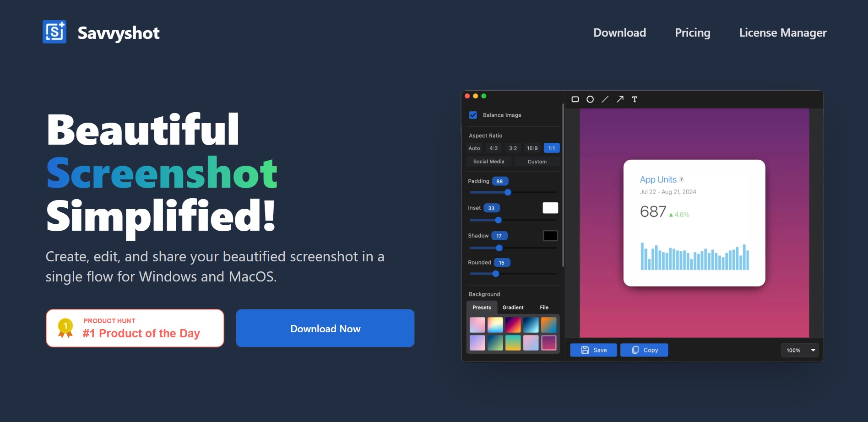Select the arrow annotation tool

click(620, 99)
